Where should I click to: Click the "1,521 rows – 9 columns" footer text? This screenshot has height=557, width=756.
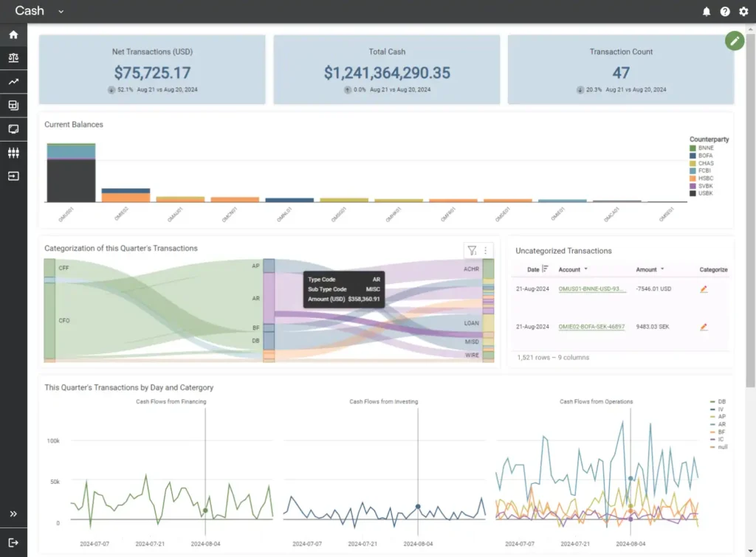point(553,358)
